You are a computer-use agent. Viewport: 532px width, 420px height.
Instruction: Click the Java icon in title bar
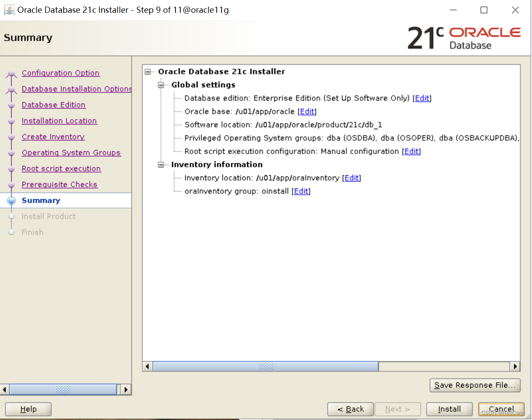click(x=9, y=10)
